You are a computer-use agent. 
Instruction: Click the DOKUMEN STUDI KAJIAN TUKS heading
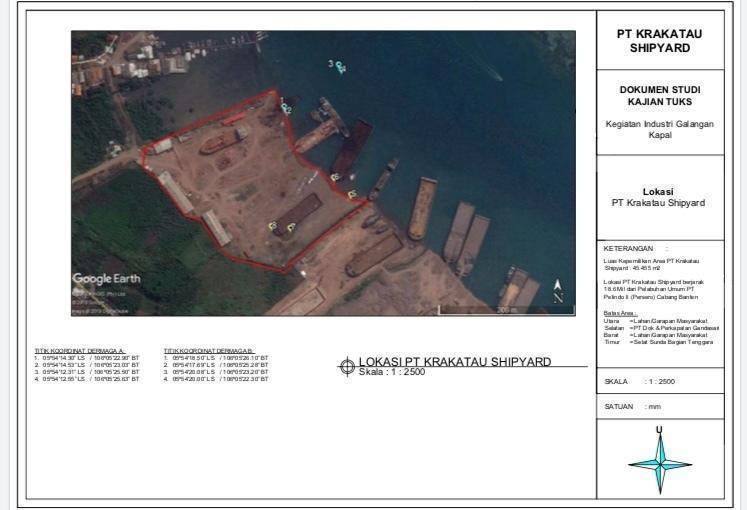[659, 96]
